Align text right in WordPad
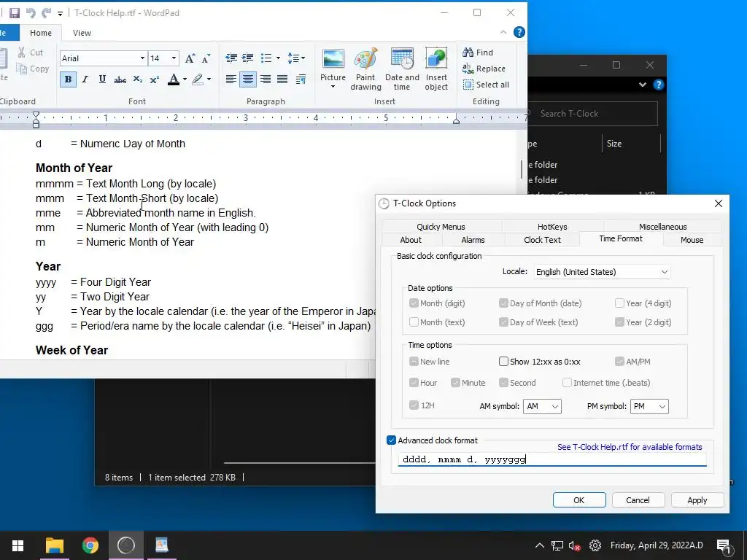Viewport: 747px width, 560px height. 266,79
